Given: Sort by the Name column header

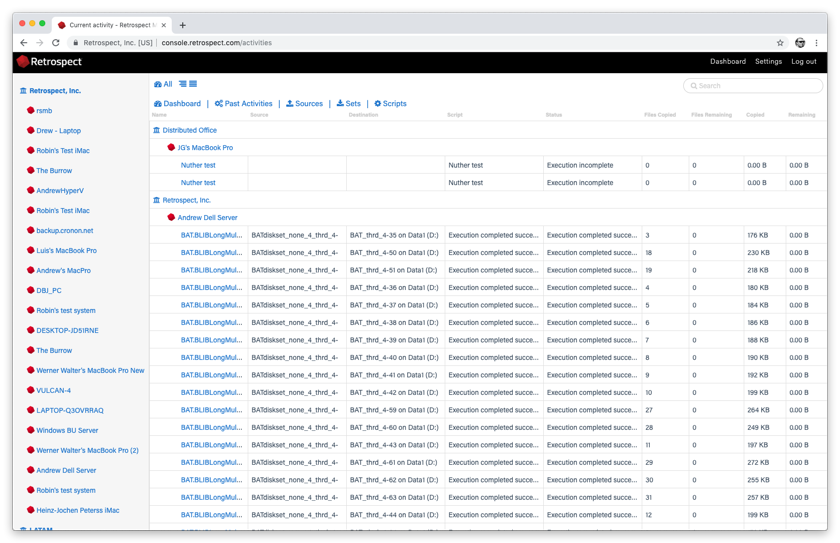Looking at the screenshot, I should click(159, 115).
